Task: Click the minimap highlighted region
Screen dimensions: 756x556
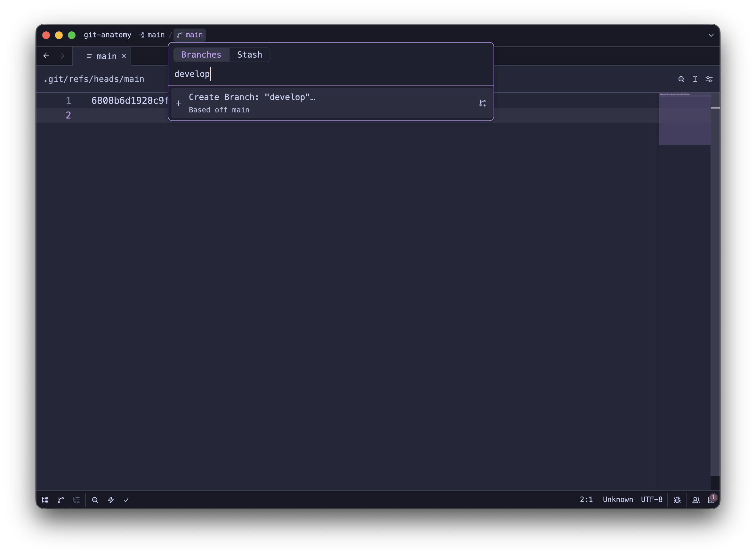Action: (x=685, y=119)
